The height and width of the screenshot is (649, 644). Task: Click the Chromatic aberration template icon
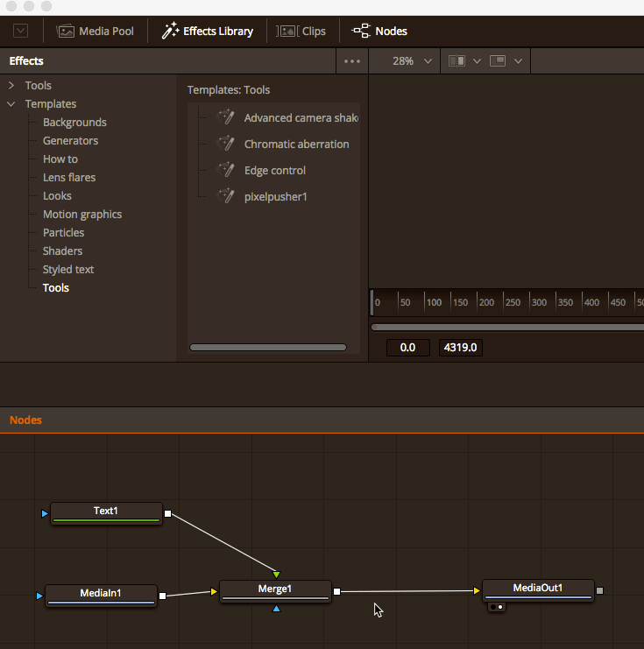(x=226, y=144)
